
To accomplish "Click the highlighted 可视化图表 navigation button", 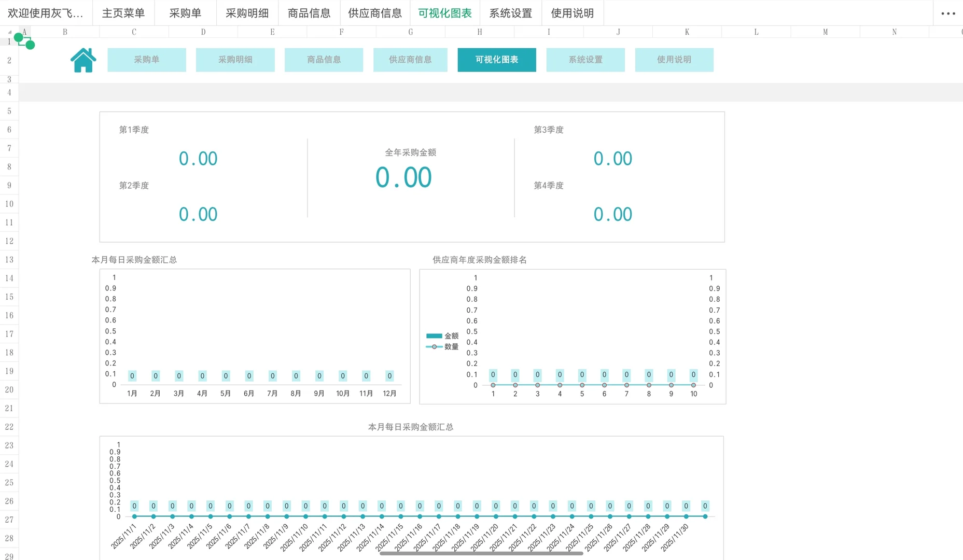I will pos(496,60).
